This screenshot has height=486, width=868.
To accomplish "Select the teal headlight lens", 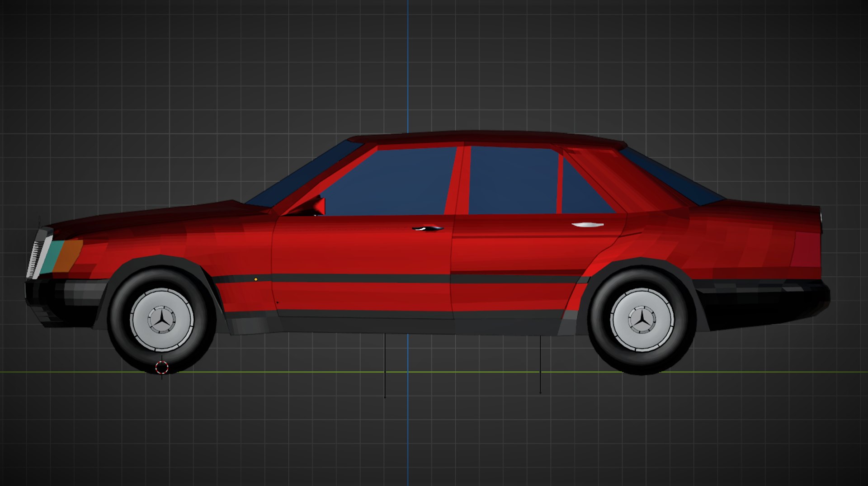I will pos(52,257).
